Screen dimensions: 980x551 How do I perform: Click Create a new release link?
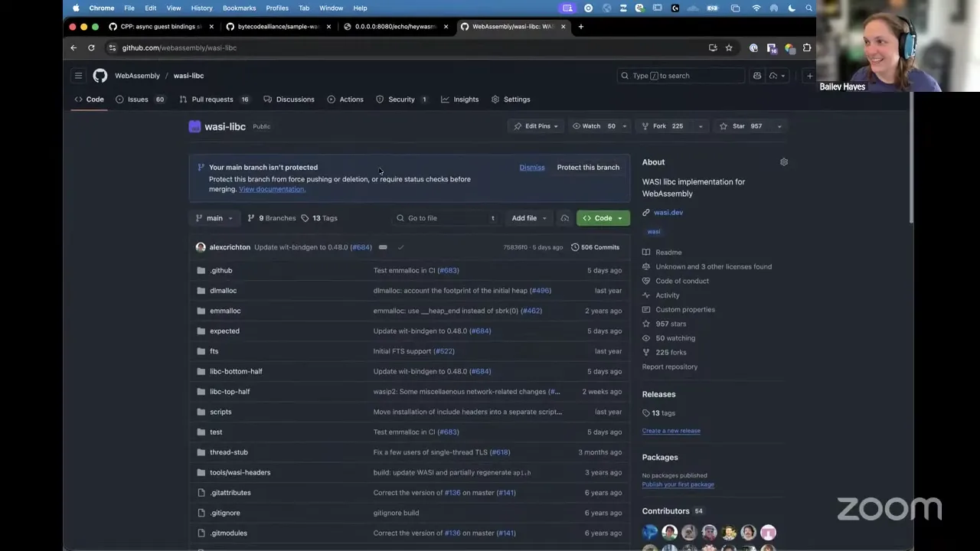pyautogui.click(x=671, y=431)
